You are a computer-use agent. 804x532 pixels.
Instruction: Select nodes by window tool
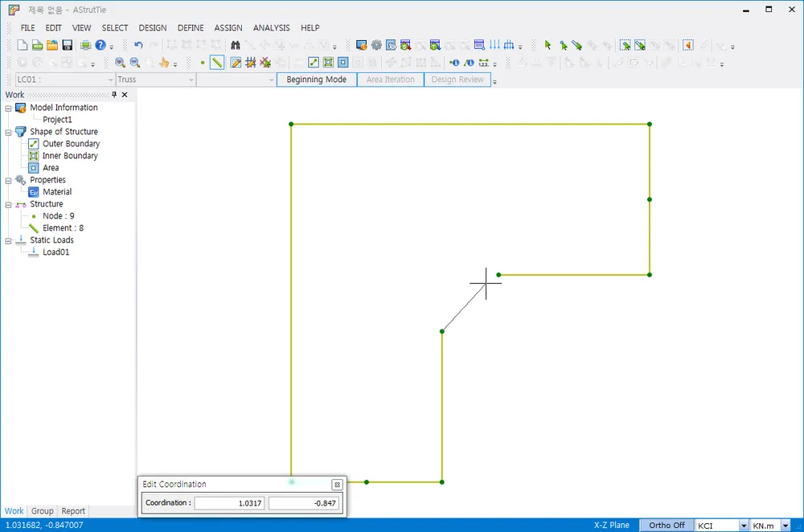[x=625, y=46]
